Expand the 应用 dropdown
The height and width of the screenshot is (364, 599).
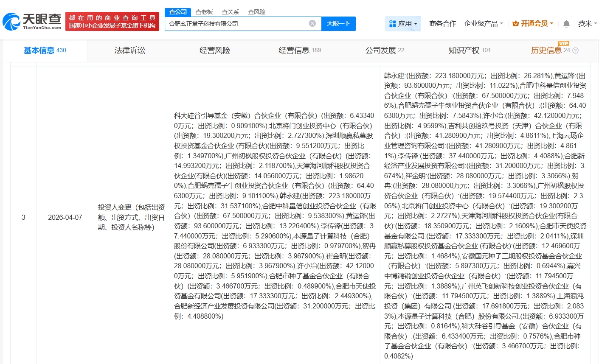tap(415, 24)
